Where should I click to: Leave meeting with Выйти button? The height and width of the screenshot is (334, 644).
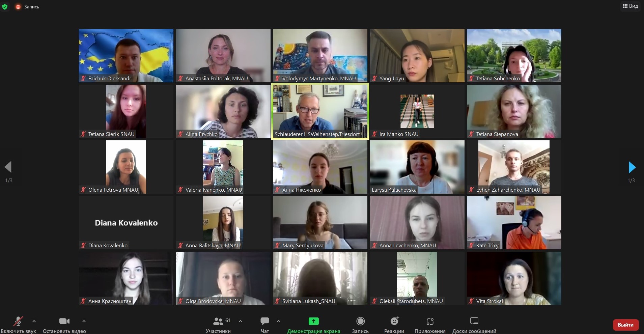(x=625, y=325)
